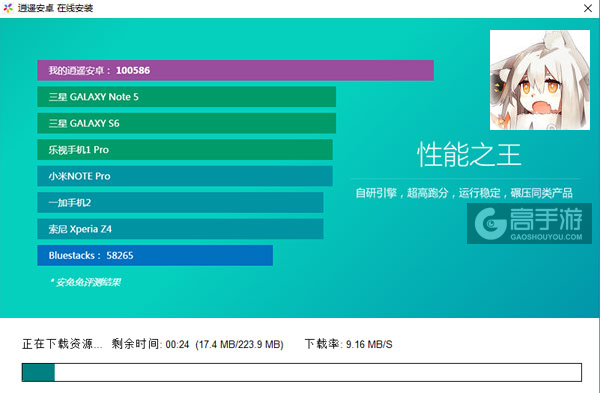The height and width of the screenshot is (393, 600).
Task: Select the purple 我的逍遥安卓 100586 bar
Action: pyautogui.click(x=235, y=70)
